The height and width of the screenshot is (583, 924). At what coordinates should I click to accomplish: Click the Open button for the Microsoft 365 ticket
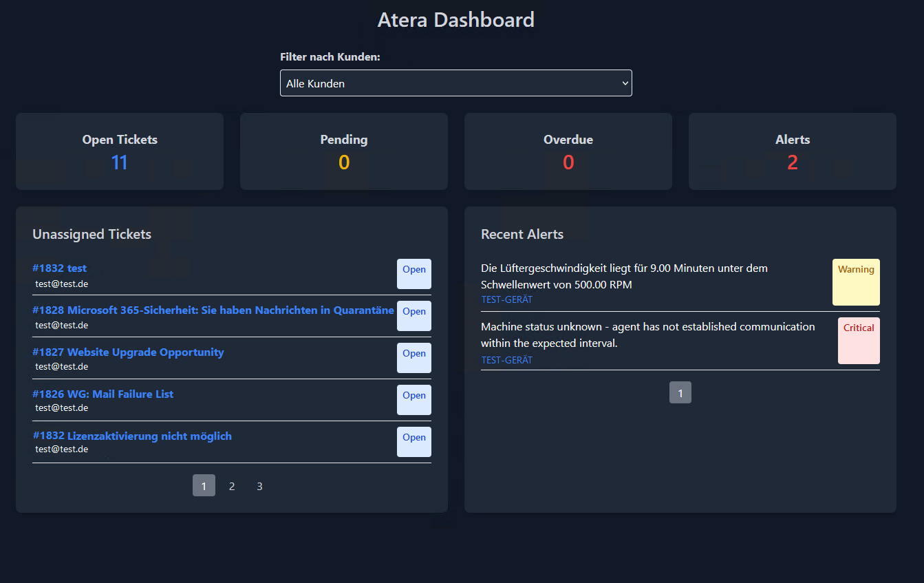point(413,315)
